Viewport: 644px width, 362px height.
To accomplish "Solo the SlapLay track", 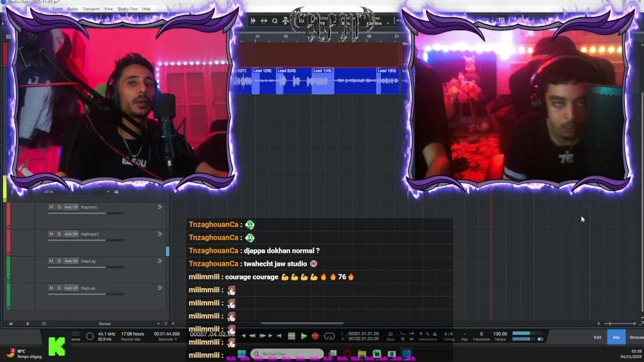I will pyautogui.click(x=59, y=261).
